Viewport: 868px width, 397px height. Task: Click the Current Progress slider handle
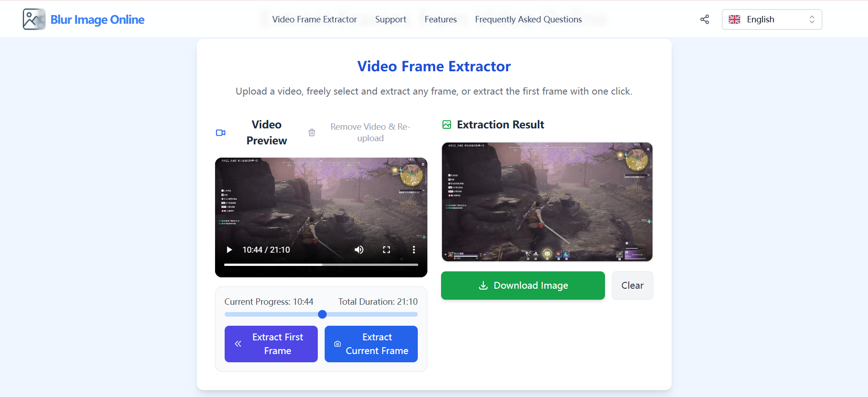tap(322, 314)
